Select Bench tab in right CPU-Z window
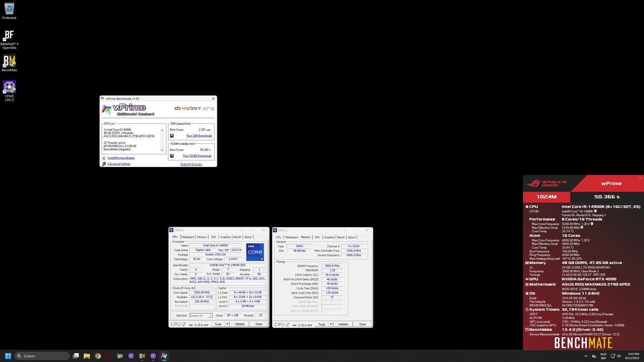This screenshot has width=644, height=362. 341,237
